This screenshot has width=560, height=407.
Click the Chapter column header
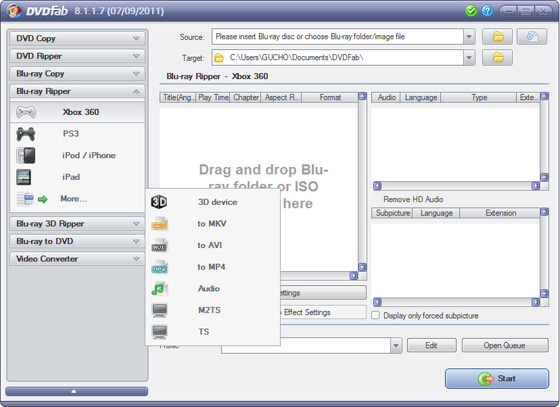[246, 97]
